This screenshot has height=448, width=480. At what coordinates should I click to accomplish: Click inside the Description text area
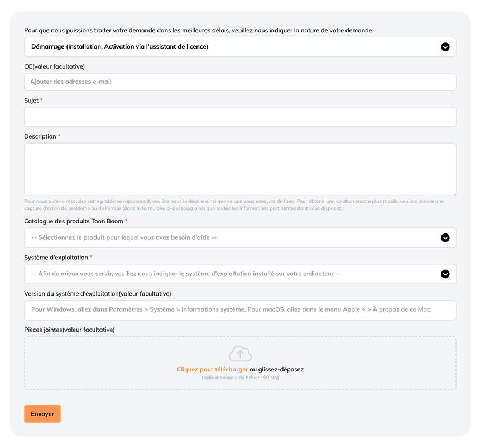241,169
